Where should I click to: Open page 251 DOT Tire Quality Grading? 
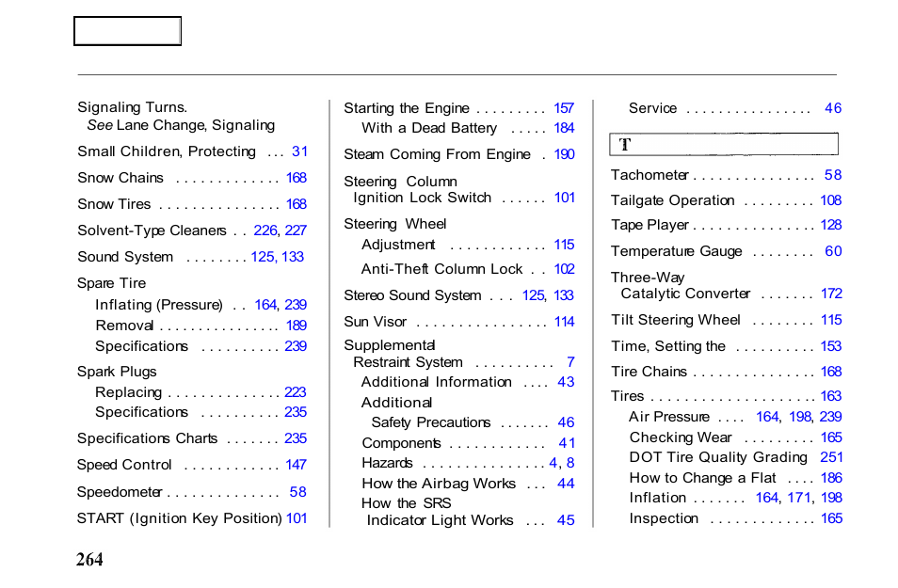coord(831,457)
